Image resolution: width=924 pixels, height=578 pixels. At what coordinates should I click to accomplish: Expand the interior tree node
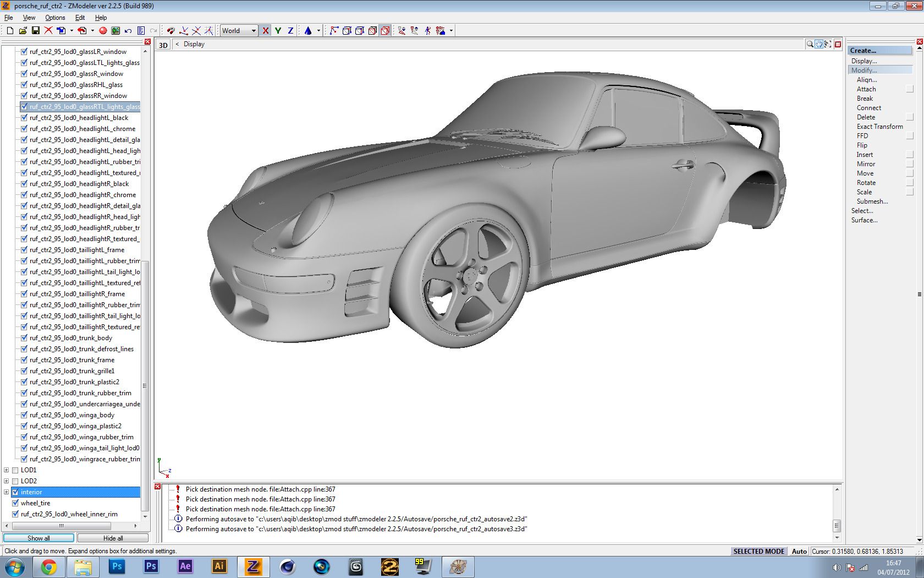pos(7,492)
